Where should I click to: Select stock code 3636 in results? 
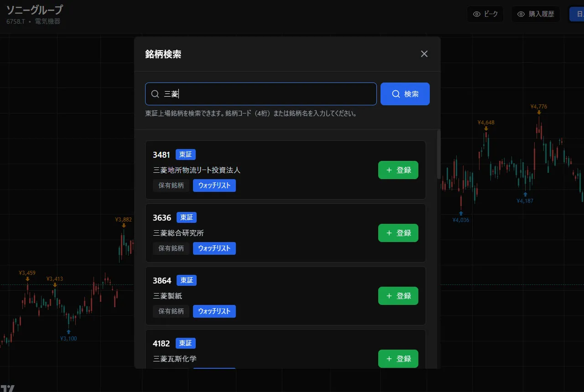point(162,218)
